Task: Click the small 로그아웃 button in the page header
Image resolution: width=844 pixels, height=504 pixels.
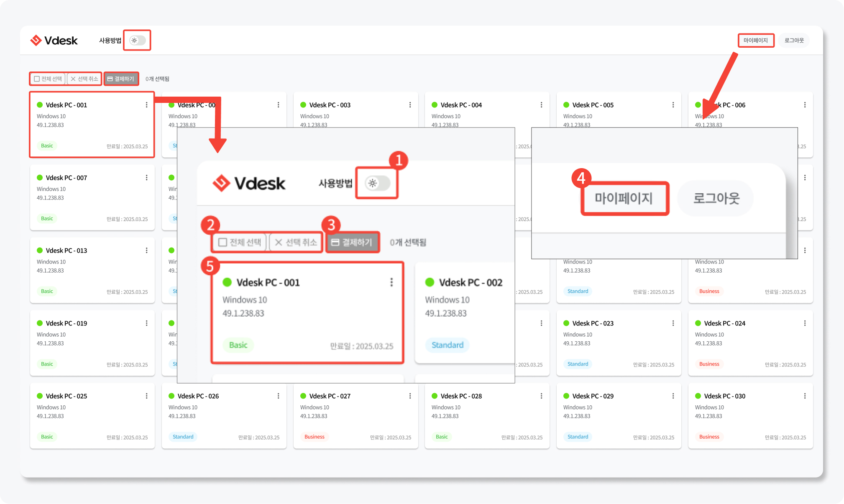Action: pyautogui.click(x=794, y=41)
